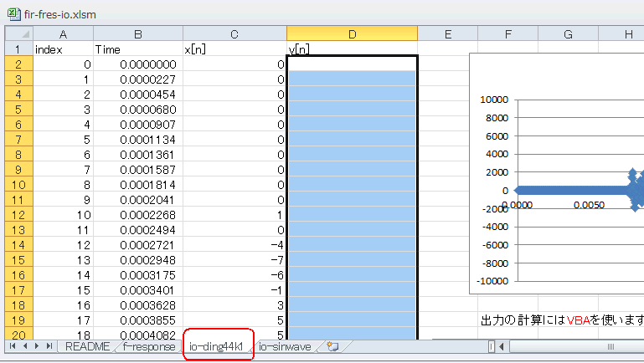The height and width of the screenshot is (363, 644).
Task: Click the Excel file icon beside fir-fres-io.xlsm
Action: coord(13,14)
